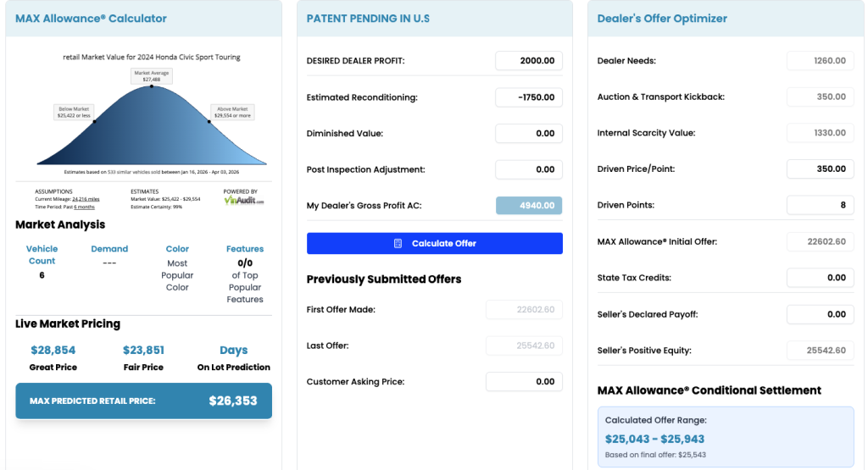
Task: Click the MAX Predicted Retail Price banner
Action: [x=143, y=401]
